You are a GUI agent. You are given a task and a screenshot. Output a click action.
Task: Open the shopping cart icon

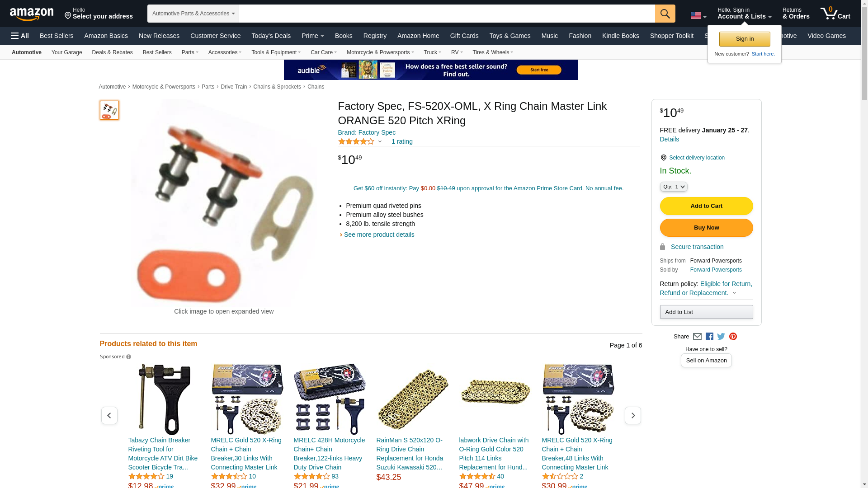[x=835, y=13]
